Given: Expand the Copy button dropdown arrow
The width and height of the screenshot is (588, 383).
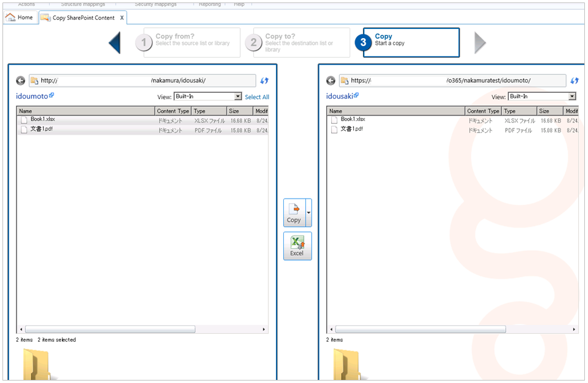Looking at the screenshot, I should pyautogui.click(x=308, y=213).
